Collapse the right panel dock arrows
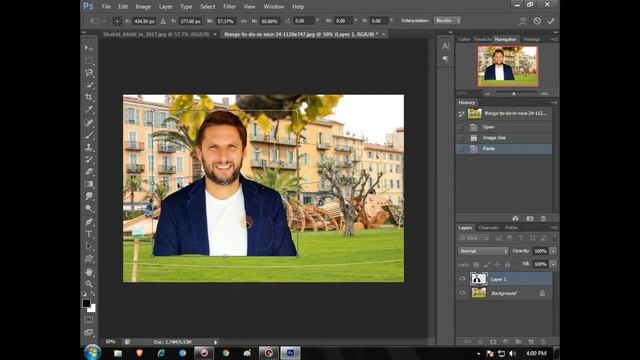The height and width of the screenshot is (360, 640). click(555, 32)
